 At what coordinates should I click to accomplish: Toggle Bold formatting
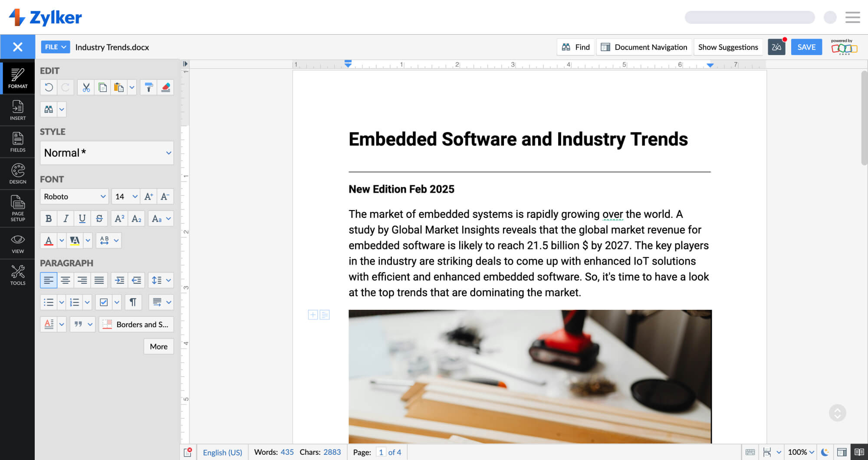click(49, 219)
